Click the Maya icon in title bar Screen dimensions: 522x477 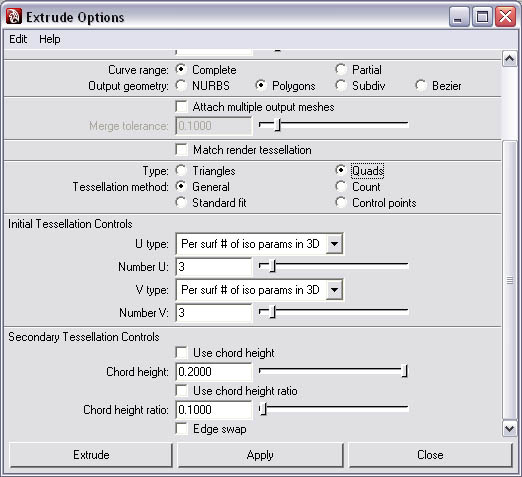tap(14, 17)
